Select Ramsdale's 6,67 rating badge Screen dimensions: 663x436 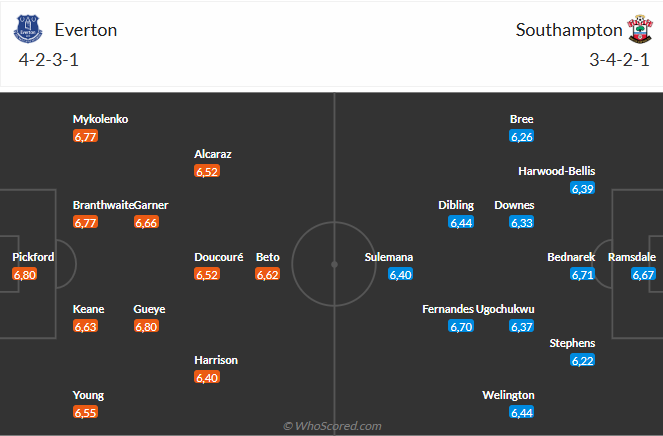643,274
